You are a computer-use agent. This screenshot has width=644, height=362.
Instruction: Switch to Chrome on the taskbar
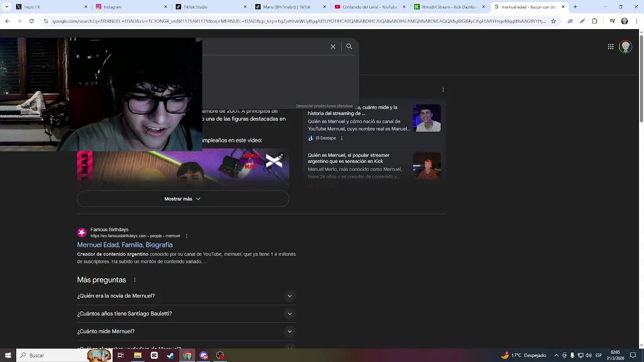pos(187,355)
